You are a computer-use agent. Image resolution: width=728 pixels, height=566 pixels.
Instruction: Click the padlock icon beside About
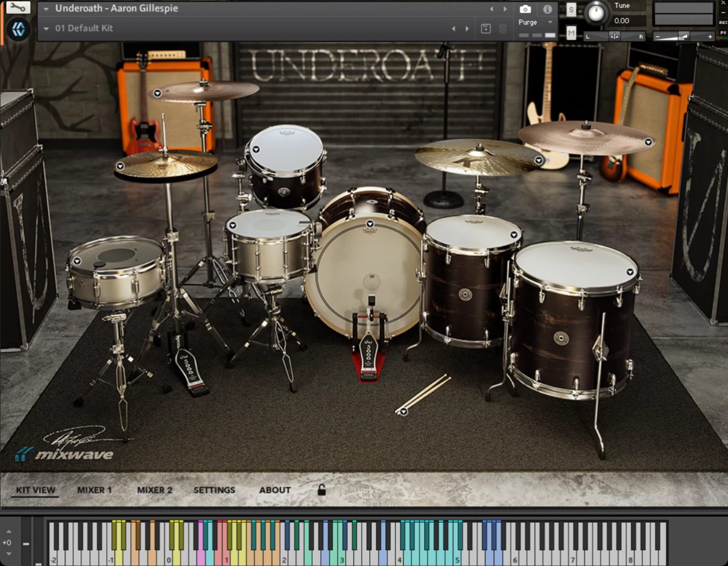click(322, 490)
